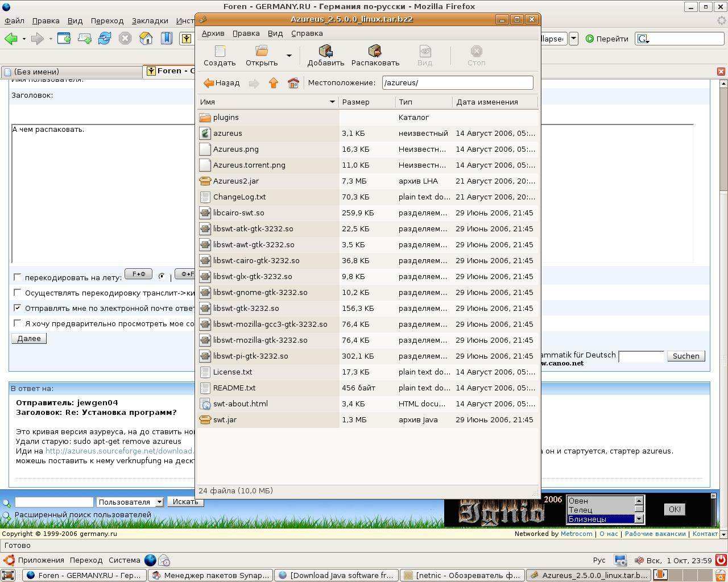The width and height of the screenshot is (728, 582).
Task: Open Firefox Закладки menu
Action: [150, 20]
